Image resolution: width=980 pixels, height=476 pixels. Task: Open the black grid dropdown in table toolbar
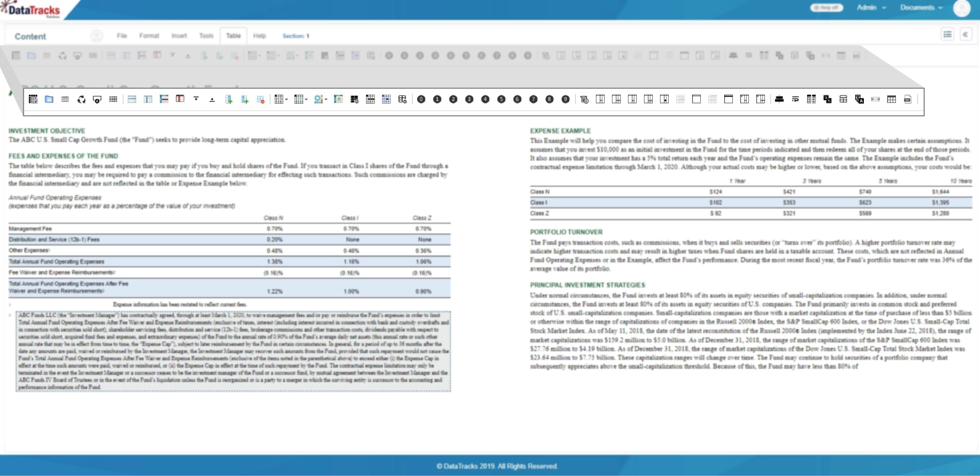pyautogui.click(x=281, y=99)
